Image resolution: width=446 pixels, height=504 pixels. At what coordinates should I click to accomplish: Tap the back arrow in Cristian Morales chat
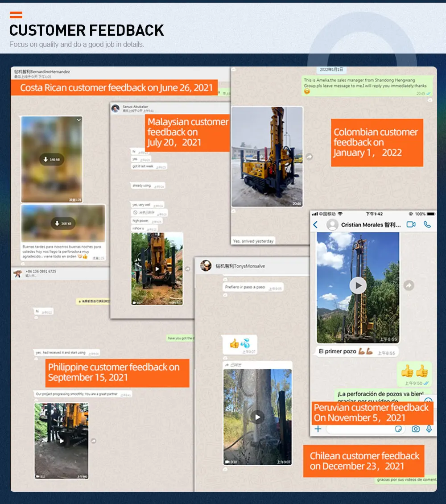316,225
